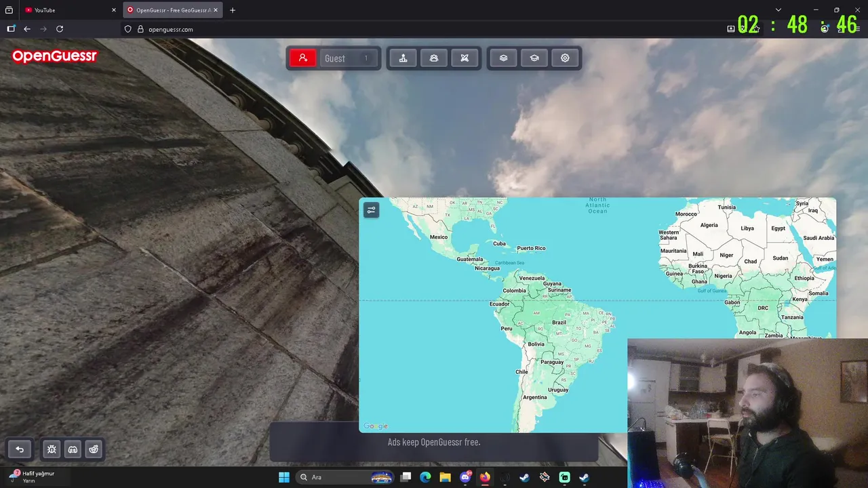
Task: Open OpenGuessr settings gear
Action: [x=565, y=58]
